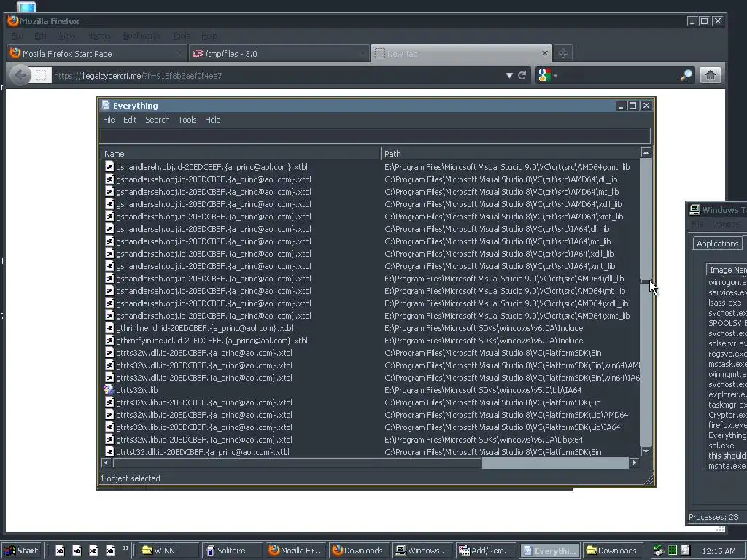The height and width of the screenshot is (560, 747).
Task: Open Everything's File menu
Action: tap(109, 120)
